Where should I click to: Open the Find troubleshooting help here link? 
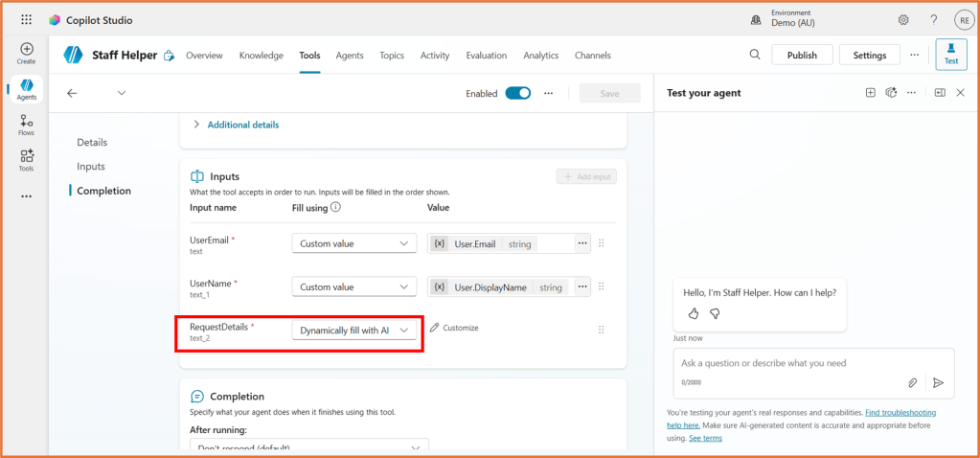click(900, 413)
